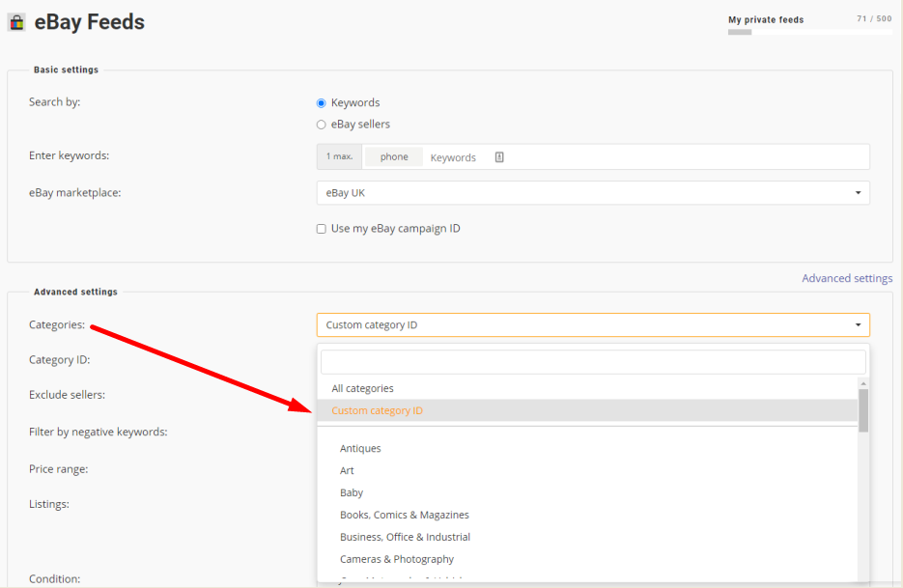The width and height of the screenshot is (903, 588).
Task: Click the Search by: label
Action: (55, 102)
